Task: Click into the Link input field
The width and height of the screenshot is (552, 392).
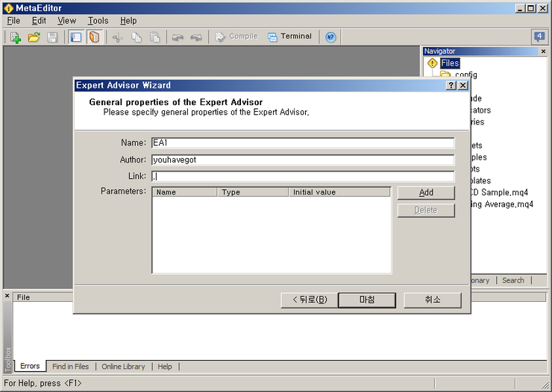Action: click(x=303, y=176)
